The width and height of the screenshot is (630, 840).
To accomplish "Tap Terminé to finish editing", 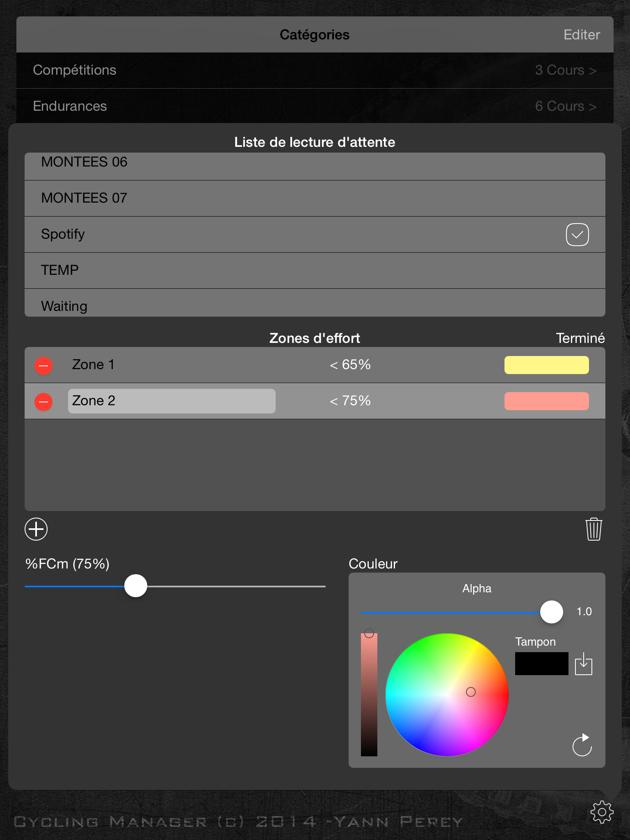I will [580, 338].
